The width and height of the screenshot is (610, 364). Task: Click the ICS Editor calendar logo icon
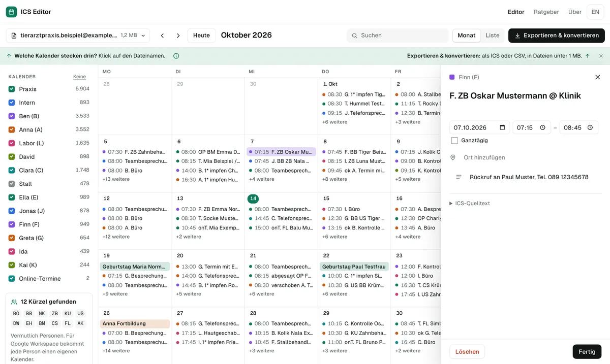11,12
